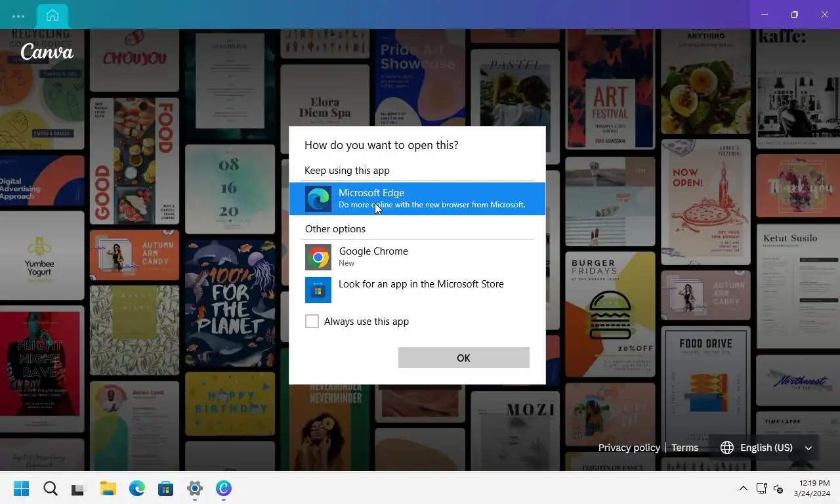The height and width of the screenshot is (504, 840).
Task: Select Microsoft Edge in the dialog list
Action: (417, 199)
